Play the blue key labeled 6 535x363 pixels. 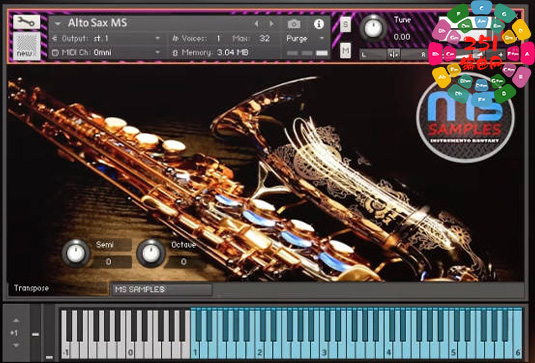click(x=518, y=351)
